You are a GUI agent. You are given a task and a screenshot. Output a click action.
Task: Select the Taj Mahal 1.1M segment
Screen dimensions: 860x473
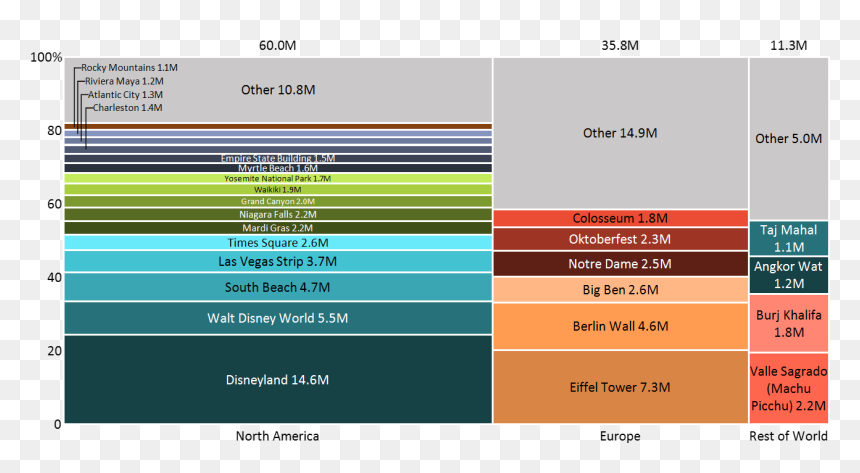789,238
